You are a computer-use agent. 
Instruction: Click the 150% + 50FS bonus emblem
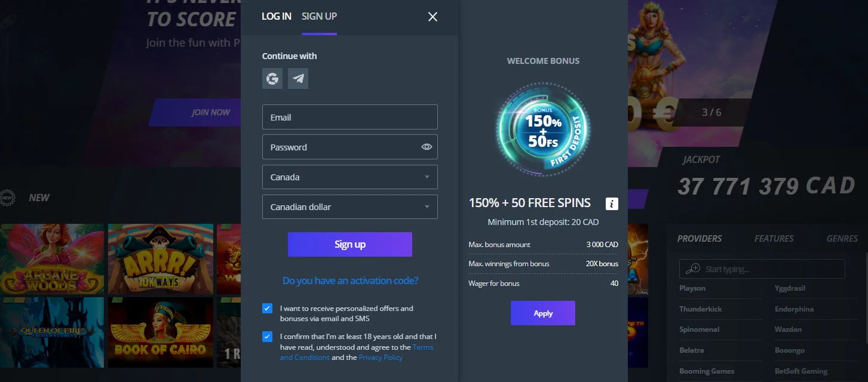[x=543, y=128]
